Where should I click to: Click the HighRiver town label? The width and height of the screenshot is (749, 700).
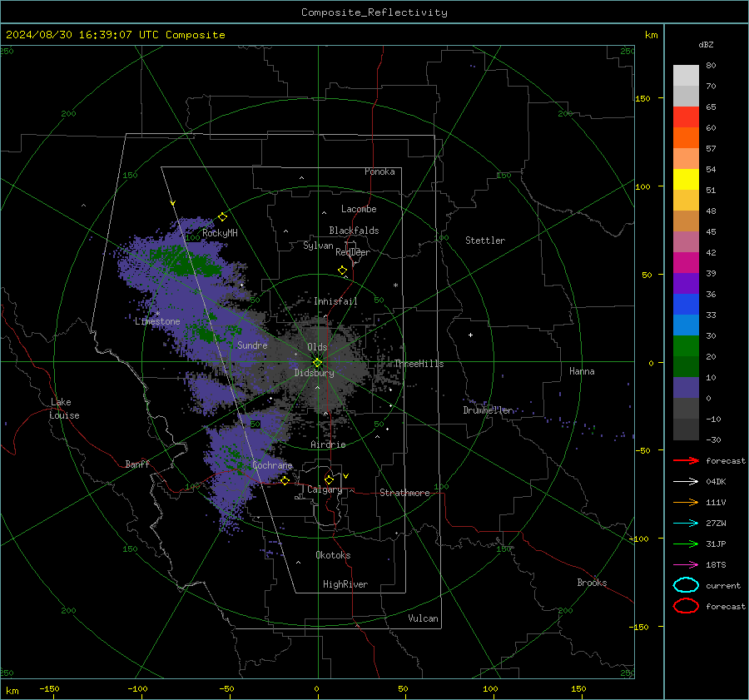(345, 584)
